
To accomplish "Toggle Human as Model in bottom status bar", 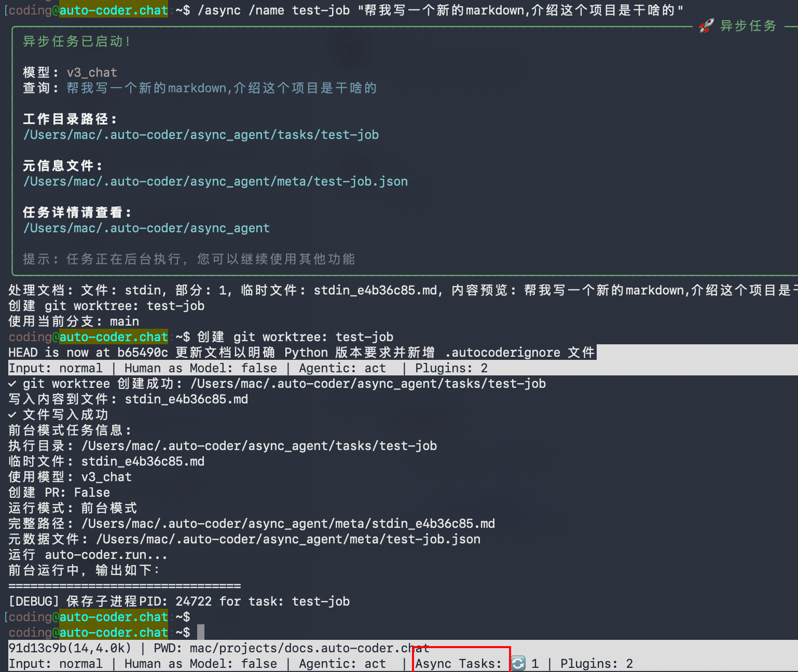I will [x=200, y=664].
